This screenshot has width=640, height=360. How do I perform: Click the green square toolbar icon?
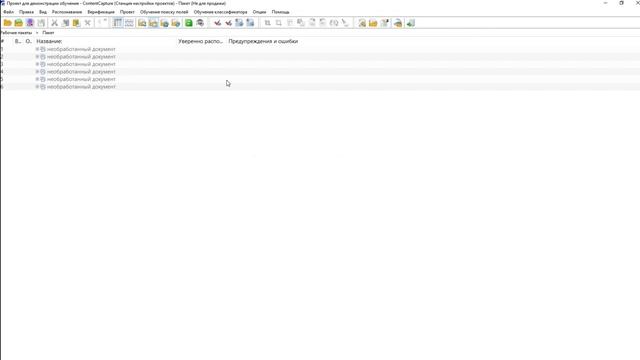pyautogui.click(x=189, y=23)
